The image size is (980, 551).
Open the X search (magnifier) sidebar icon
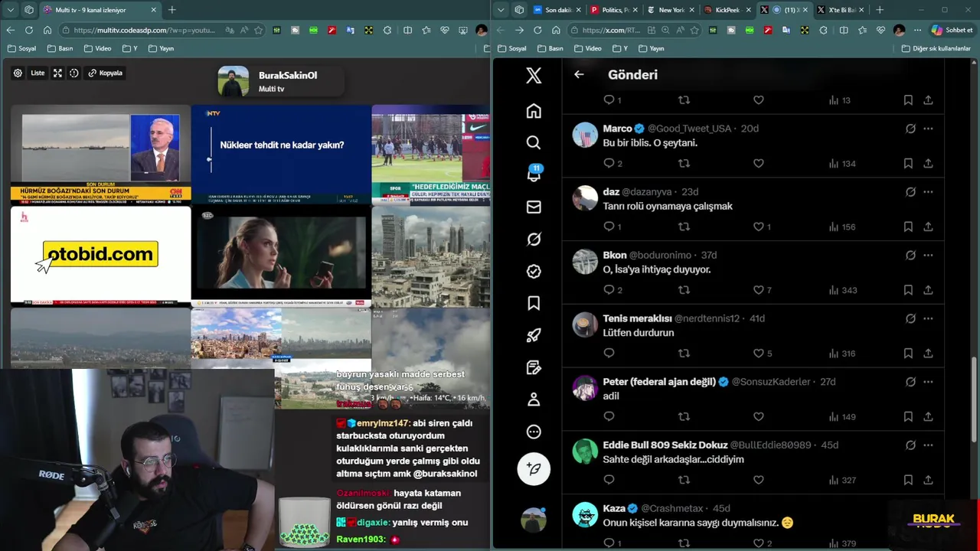pyautogui.click(x=534, y=143)
